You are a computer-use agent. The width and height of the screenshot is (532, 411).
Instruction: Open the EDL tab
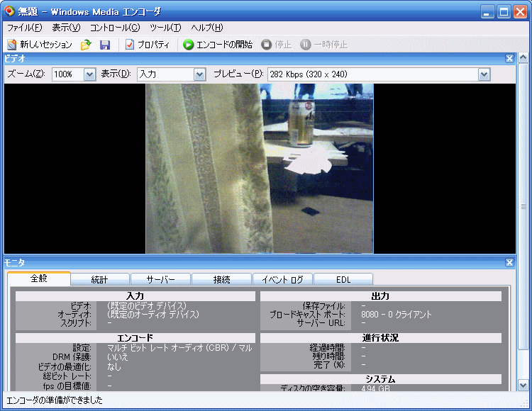pos(343,279)
